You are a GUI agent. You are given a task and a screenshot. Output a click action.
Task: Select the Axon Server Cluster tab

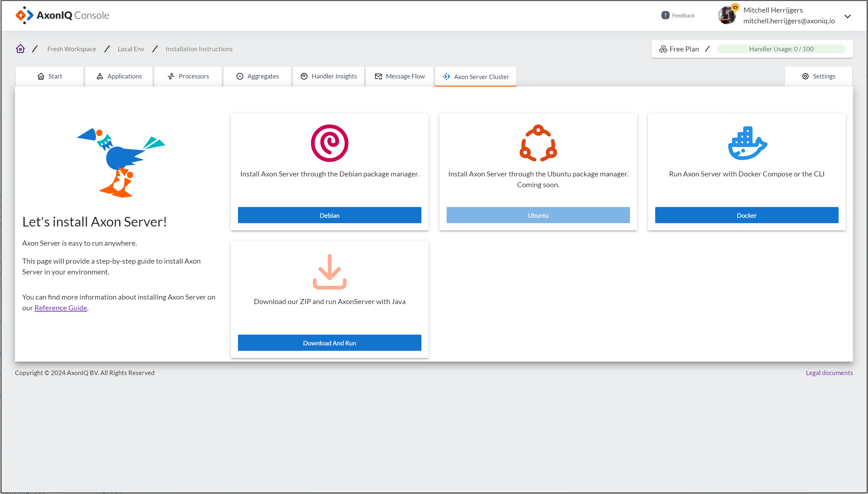point(476,77)
